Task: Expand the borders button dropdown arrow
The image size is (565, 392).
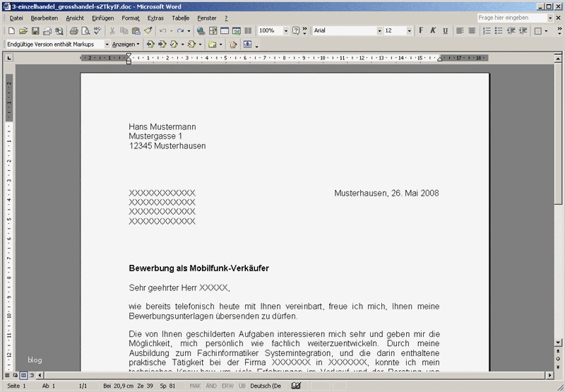Action: click(x=546, y=31)
